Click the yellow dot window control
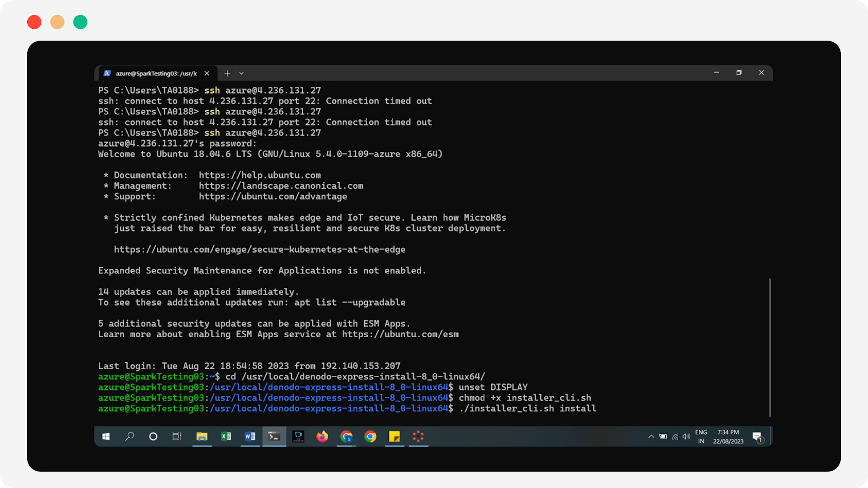 [x=58, y=22]
